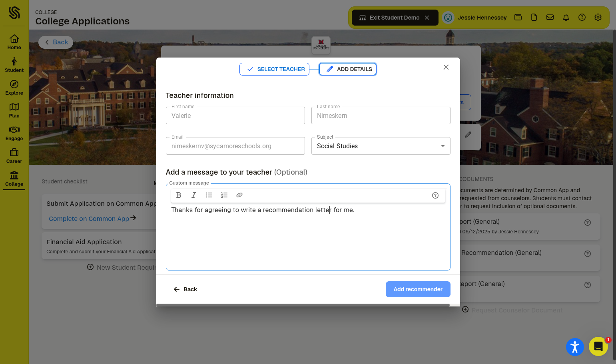616x364 pixels.
Task: Click the First name field
Action: coord(235,115)
